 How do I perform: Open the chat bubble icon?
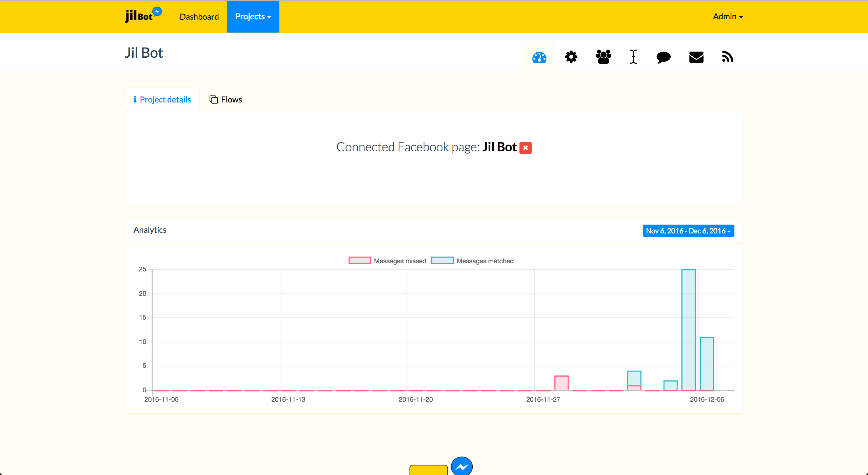[x=663, y=57]
